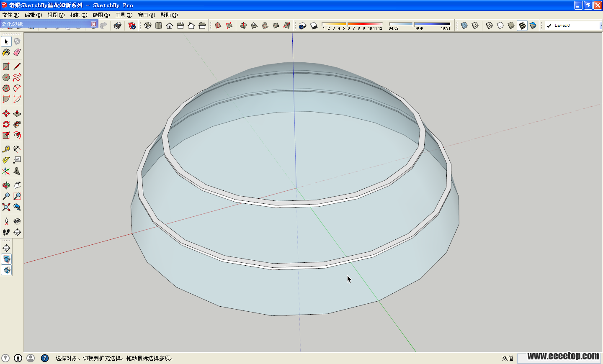Screen dimensions: 603x364
Task: Activate the Follow Me tool
Action: coord(17,124)
